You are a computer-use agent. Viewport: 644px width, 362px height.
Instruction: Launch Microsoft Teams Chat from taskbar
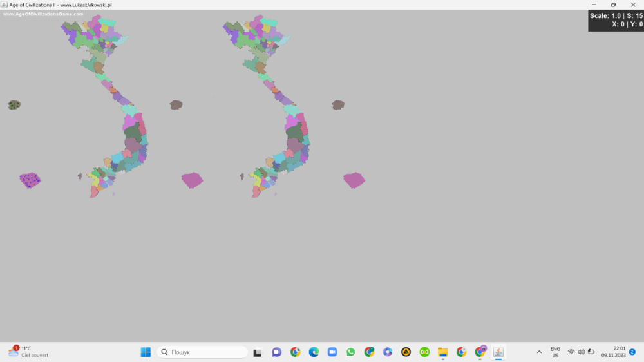coord(276,352)
